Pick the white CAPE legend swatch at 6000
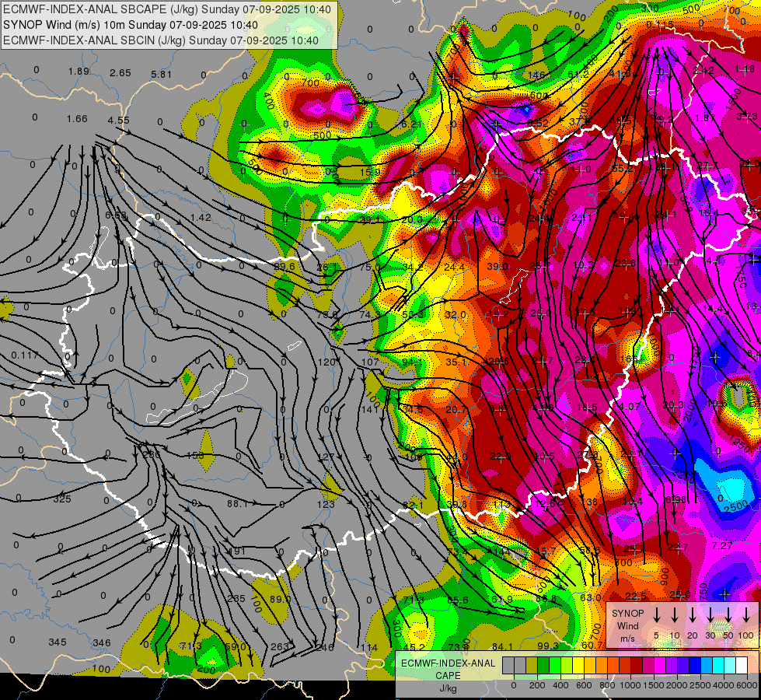The width and height of the screenshot is (761, 700). coord(742,666)
